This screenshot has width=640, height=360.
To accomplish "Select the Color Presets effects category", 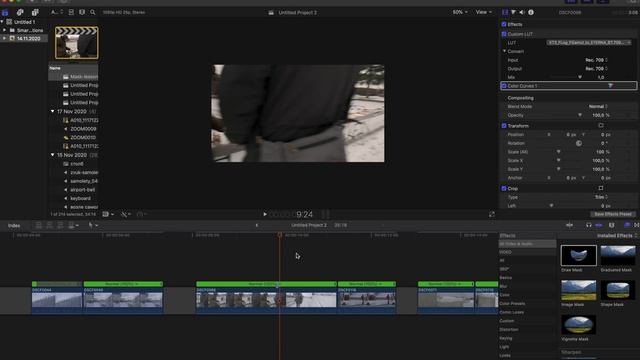I will pos(512,303).
